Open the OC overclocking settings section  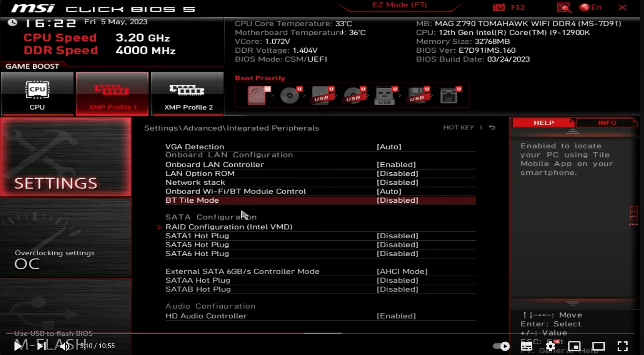coord(66,238)
